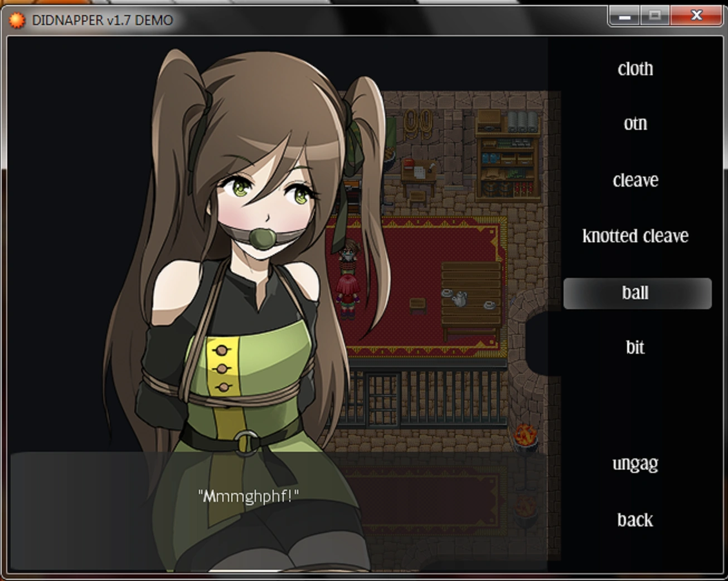Click "ungag" to remove the gag
The image size is (728, 581).
[x=635, y=463]
